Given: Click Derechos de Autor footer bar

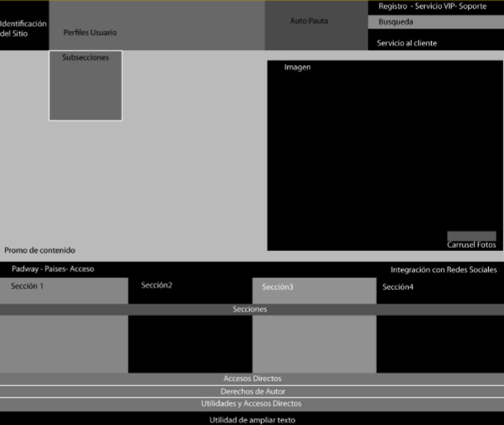Looking at the screenshot, I should pos(252,392).
